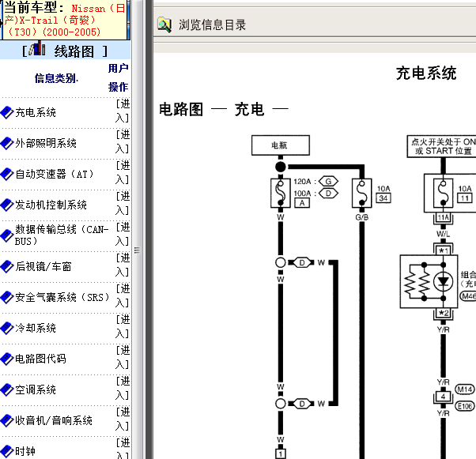The image size is (476, 459).
Task: Click the book icon beside 空调系统
Action: 7,389
